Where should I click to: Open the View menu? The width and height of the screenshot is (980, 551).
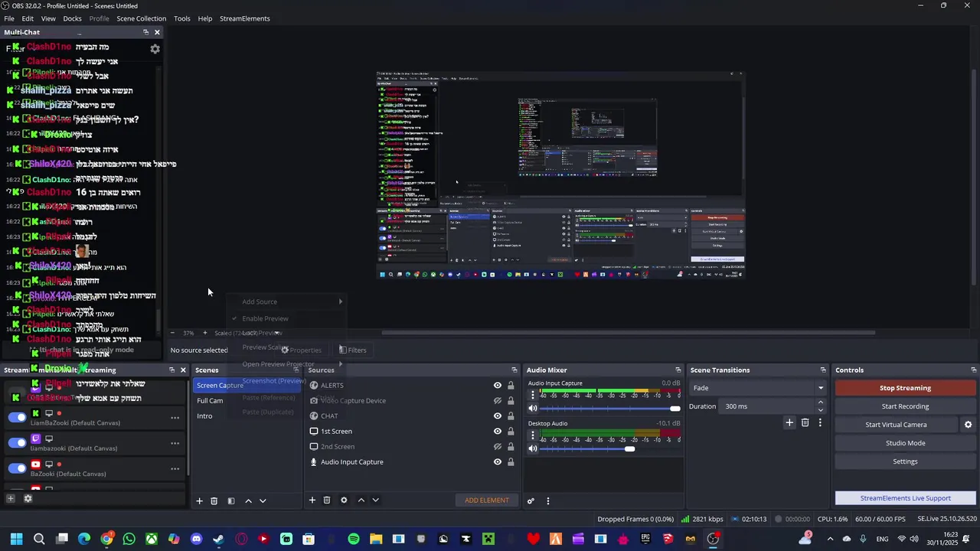click(48, 18)
